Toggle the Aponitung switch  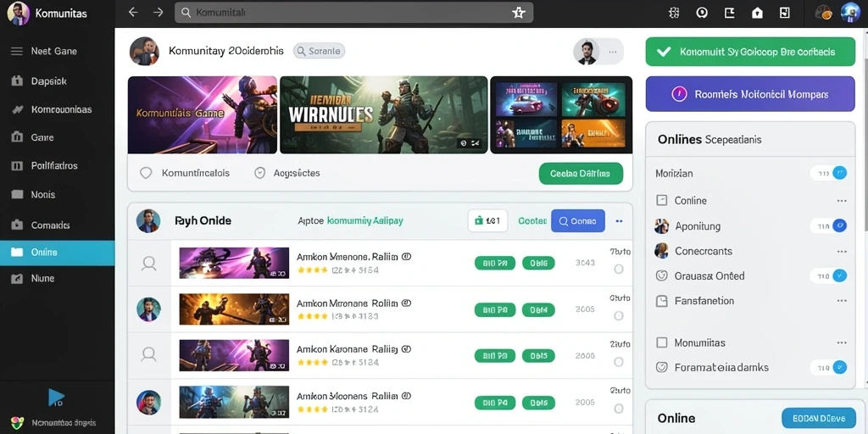829,225
